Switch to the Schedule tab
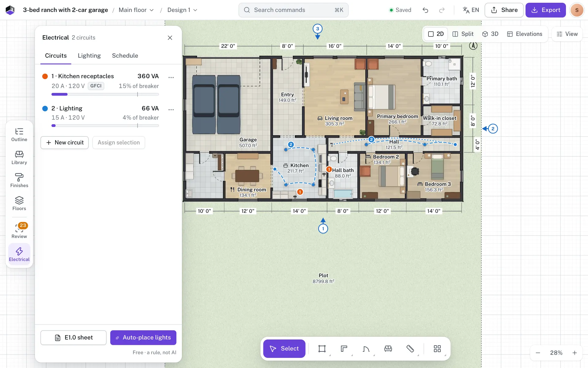588x368 pixels. coord(125,56)
